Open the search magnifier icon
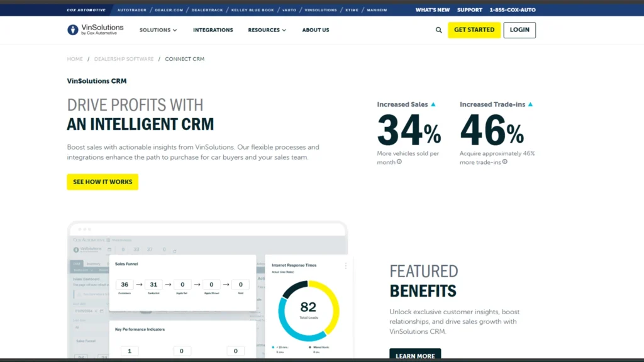The height and width of the screenshot is (362, 644). point(438,30)
